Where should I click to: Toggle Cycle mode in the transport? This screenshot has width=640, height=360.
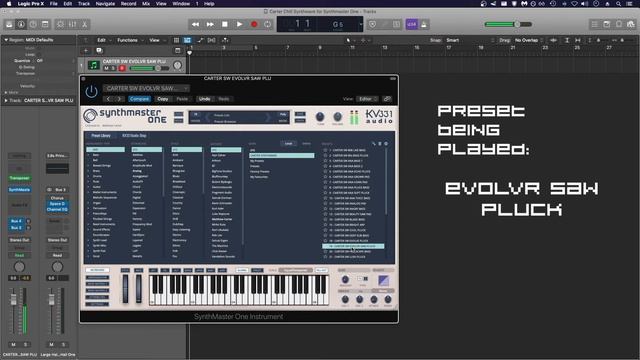tap(267, 24)
